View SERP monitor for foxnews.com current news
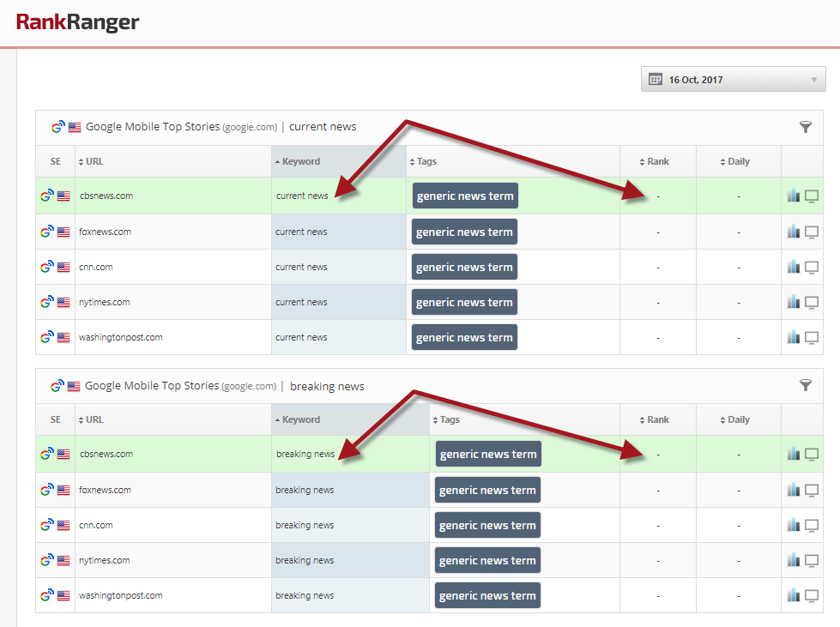Image resolution: width=840 pixels, height=627 pixels. click(812, 232)
